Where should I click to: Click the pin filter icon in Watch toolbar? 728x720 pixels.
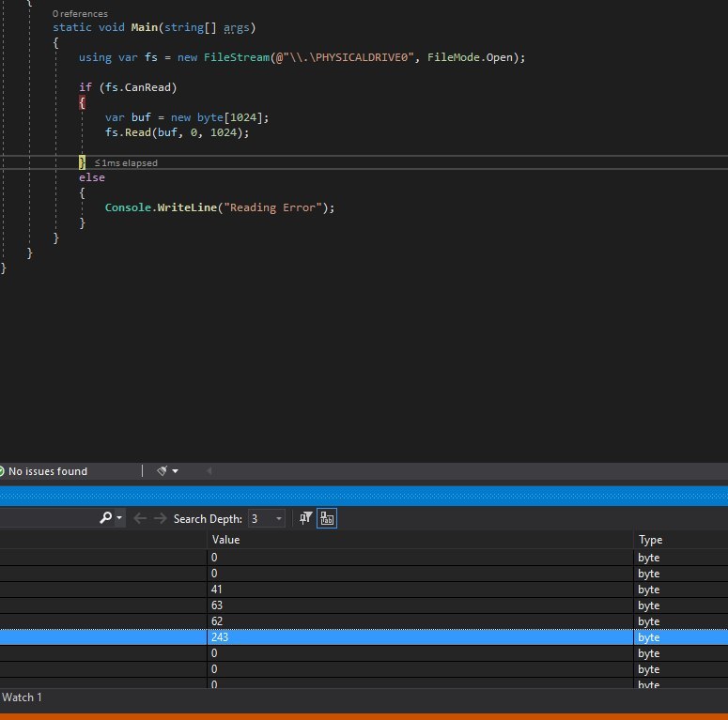[305, 518]
